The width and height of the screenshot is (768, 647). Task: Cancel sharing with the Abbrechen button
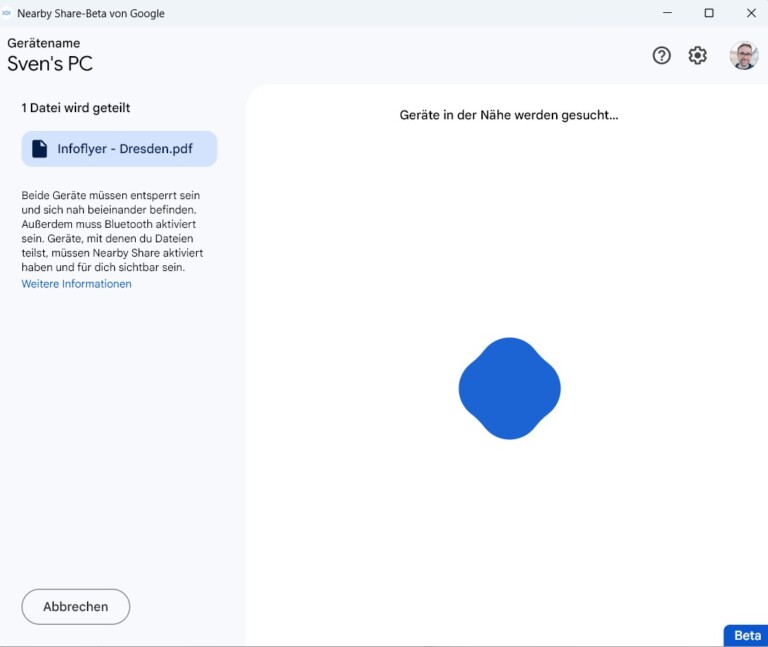(75, 607)
